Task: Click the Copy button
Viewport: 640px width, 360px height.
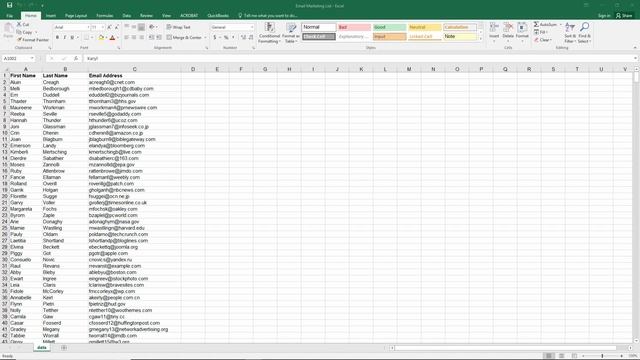Action: click(25, 32)
